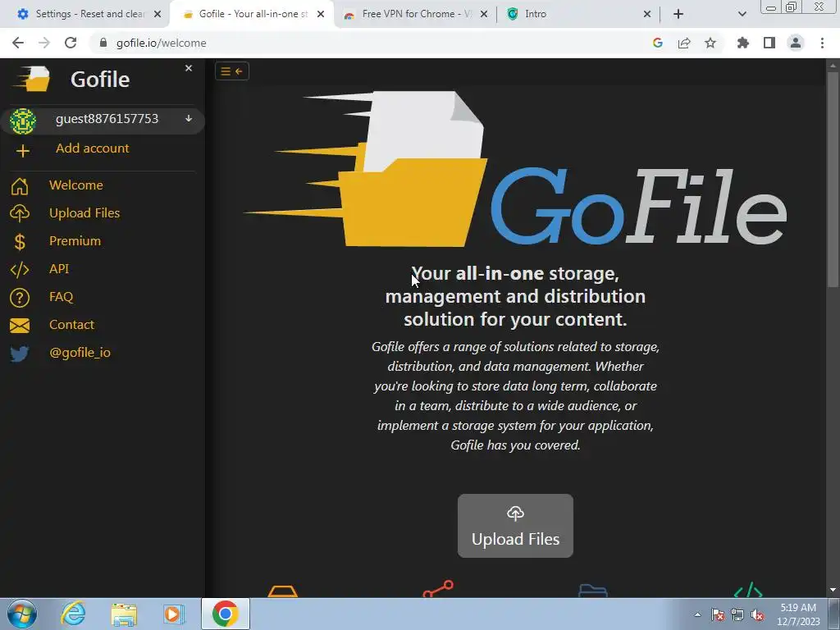The width and height of the screenshot is (840, 630).
Task: Click the scrollbar down arrow
Action: point(833,591)
